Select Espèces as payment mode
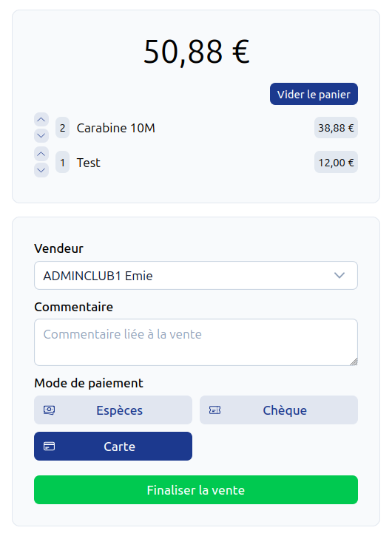Viewport: 392px width, 536px height. [113, 410]
